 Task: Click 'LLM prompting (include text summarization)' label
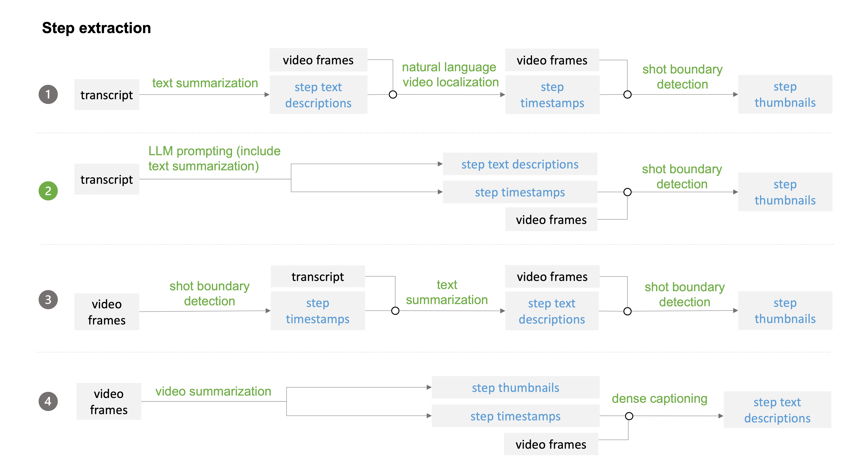pos(214,158)
